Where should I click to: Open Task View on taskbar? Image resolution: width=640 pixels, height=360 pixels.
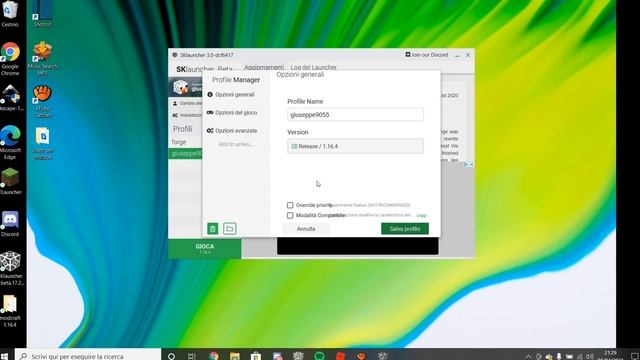tap(192, 356)
